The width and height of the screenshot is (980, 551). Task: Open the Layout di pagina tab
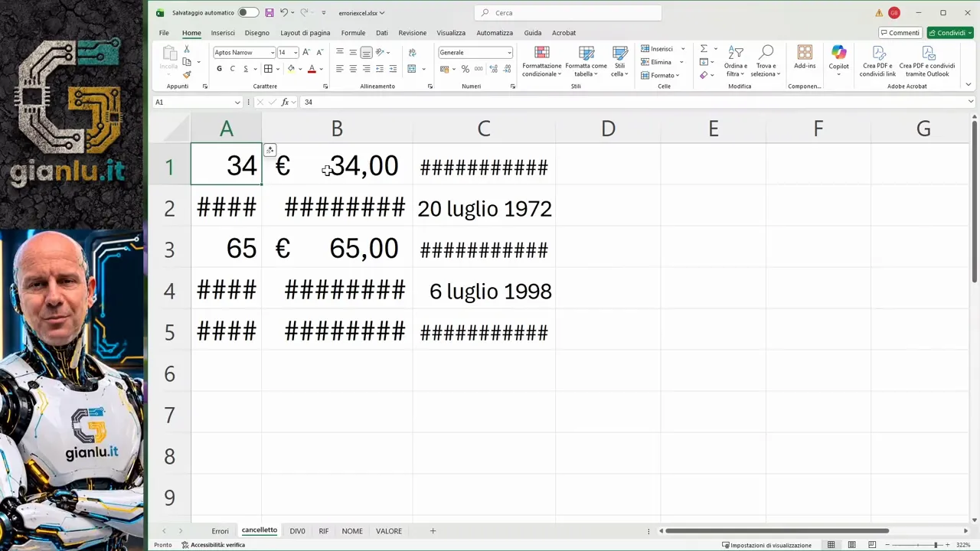pos(305,33)
